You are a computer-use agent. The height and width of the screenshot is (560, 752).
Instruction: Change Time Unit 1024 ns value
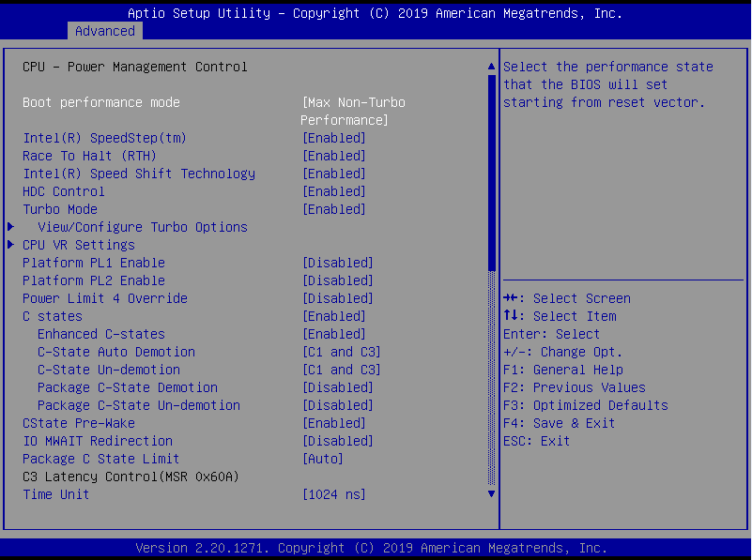point(333,494)
